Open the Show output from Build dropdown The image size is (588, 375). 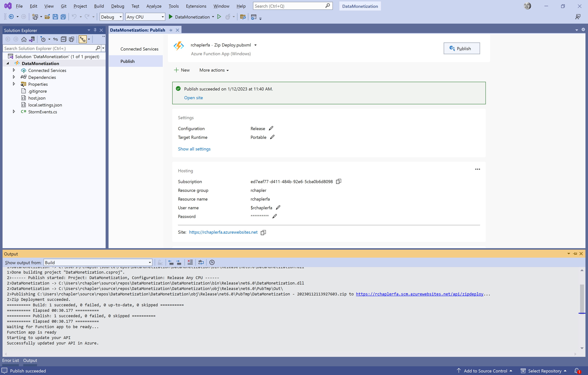98,262
